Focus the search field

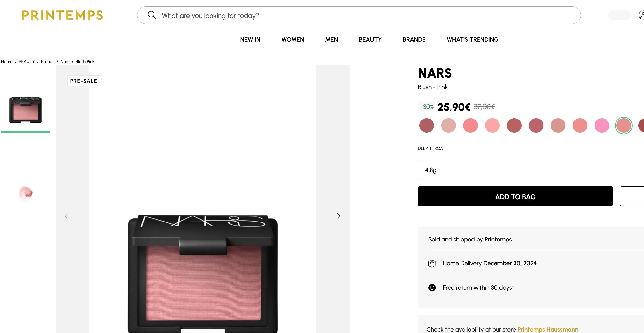pos(359,15)
